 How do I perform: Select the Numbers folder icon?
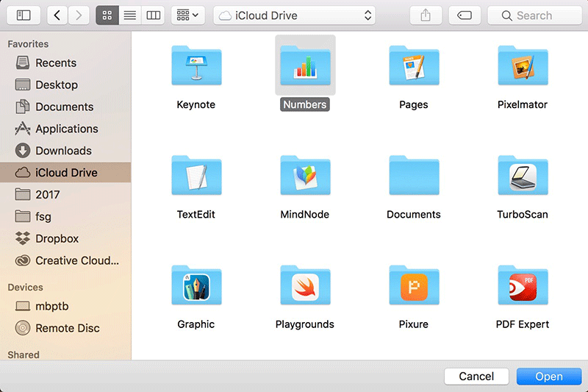[x=305, y=65]
